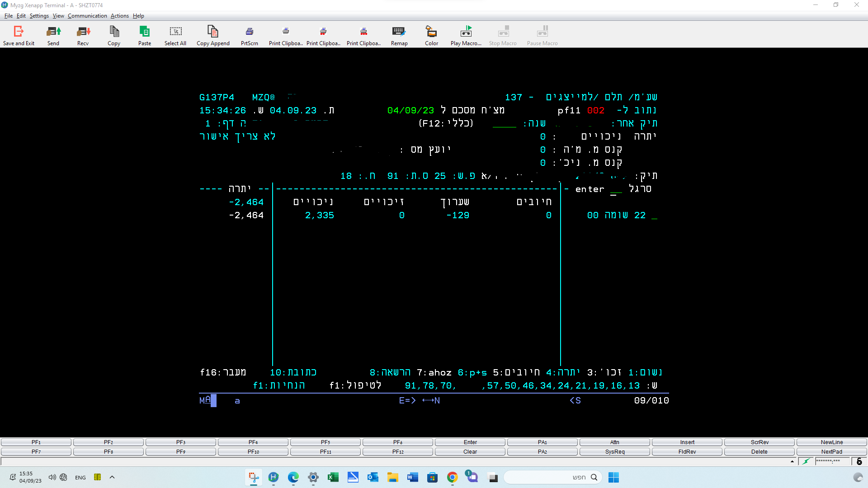Open the Remap keyboard tool
868x488 pixels.
tap(399, 32)
